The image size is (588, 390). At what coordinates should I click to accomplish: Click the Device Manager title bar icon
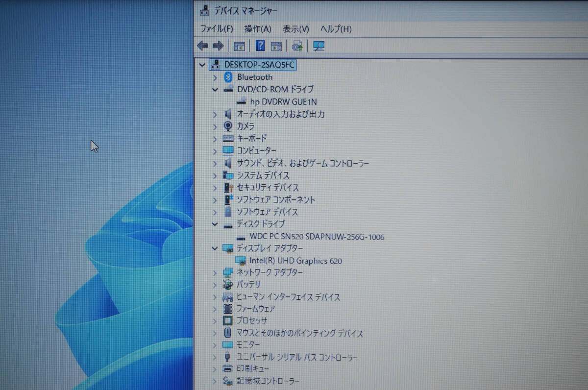click(204, 10)
